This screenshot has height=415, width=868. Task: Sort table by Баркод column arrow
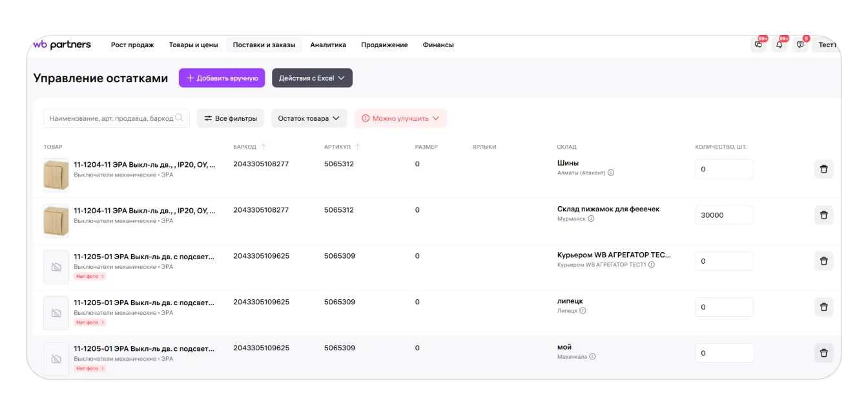pyautogui.click(x=263, y=147)
